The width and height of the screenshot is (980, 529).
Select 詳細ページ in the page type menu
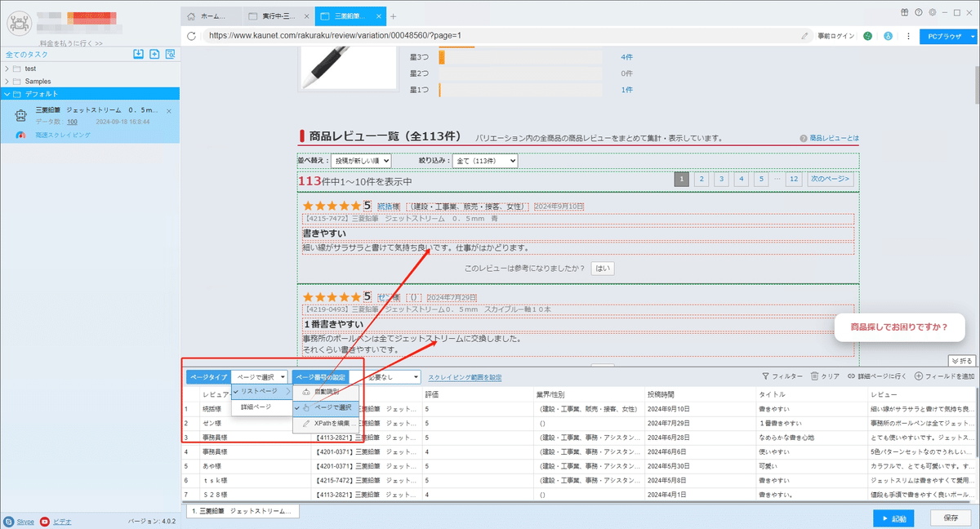261,407
